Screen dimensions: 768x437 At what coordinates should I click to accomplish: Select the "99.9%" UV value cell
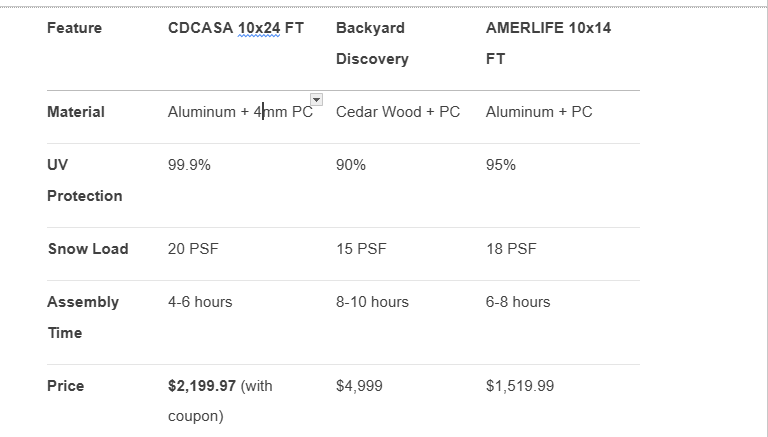click(189, 165)
